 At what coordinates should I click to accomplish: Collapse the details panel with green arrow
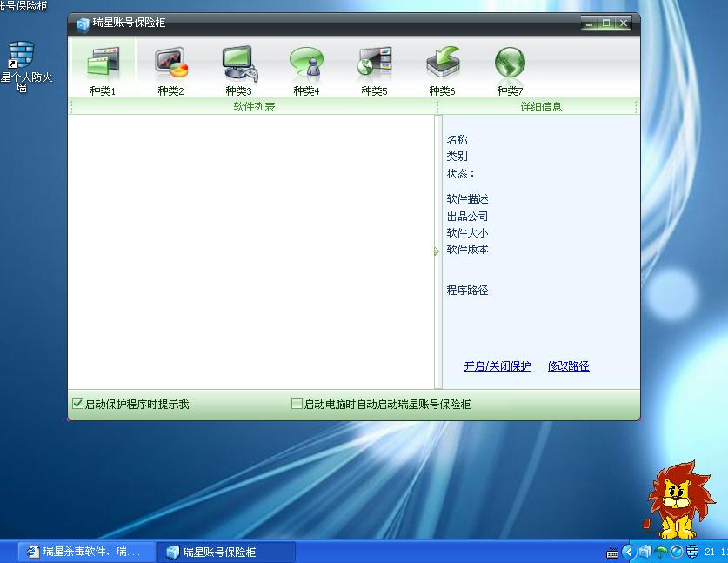click(x=437, y=251)
